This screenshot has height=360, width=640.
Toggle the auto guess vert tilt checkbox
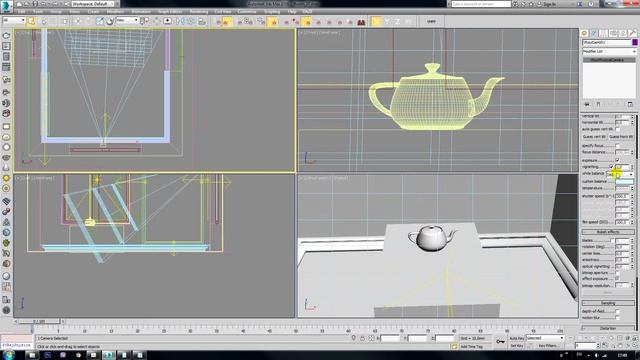617,129
